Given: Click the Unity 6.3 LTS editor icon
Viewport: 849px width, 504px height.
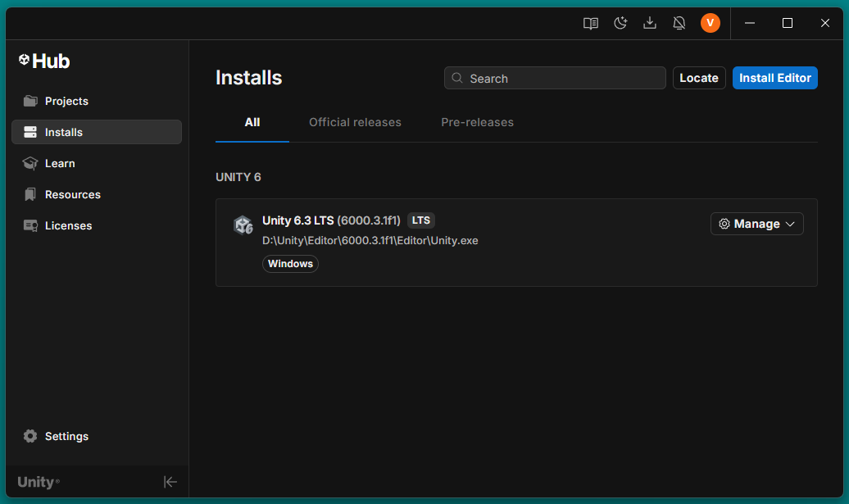Looking at the screenshot, I should 243,225.
